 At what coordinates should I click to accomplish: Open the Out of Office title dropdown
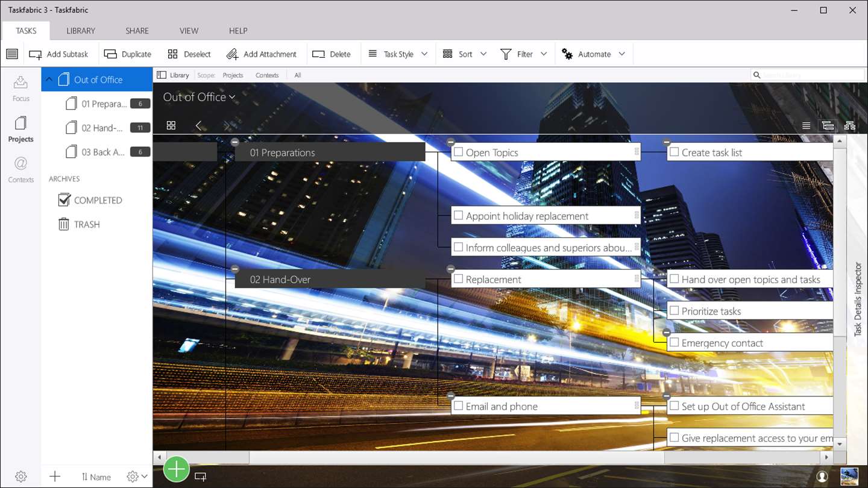pyautogui.click(x=199, y=97)
